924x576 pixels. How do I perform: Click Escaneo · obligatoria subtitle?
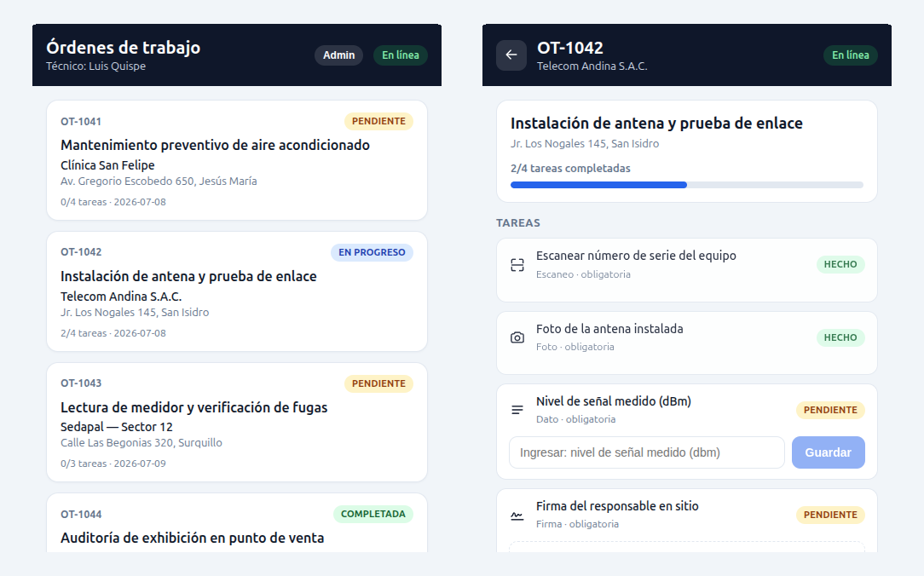pyautogui.click(x=583, y=274)
